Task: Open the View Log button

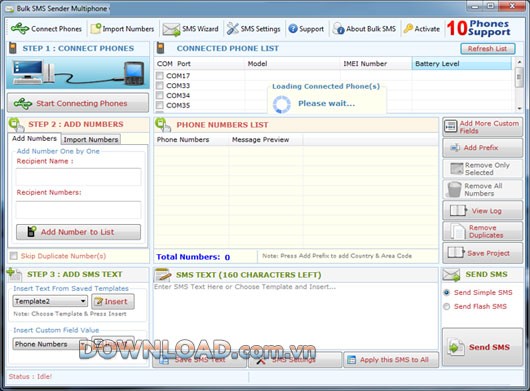Action: [x=483, y=211]
